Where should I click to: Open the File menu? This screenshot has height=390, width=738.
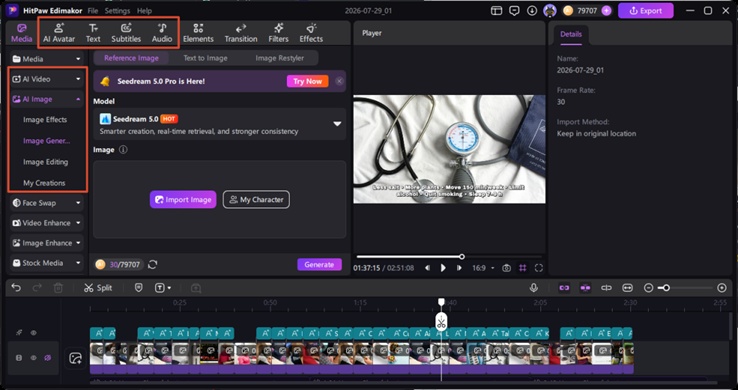click(93, 10)
